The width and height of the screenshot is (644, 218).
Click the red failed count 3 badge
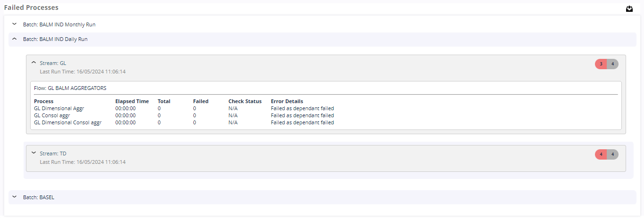[x=601, y=64]
